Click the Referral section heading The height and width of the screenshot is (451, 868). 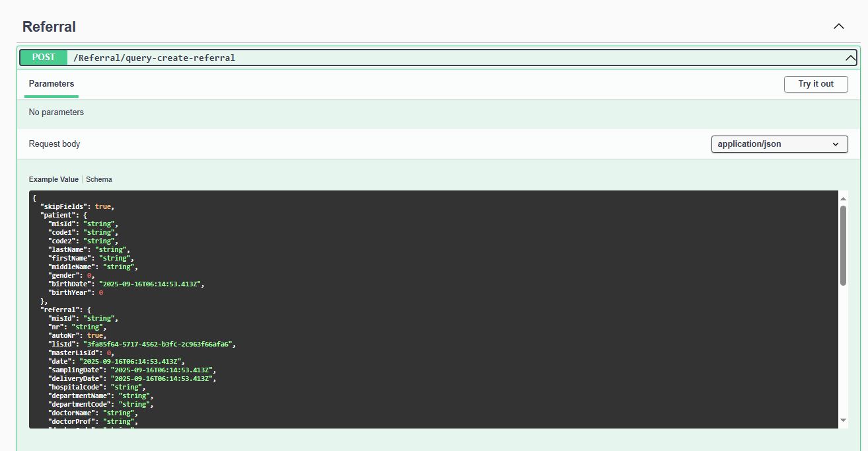[49, 27]
